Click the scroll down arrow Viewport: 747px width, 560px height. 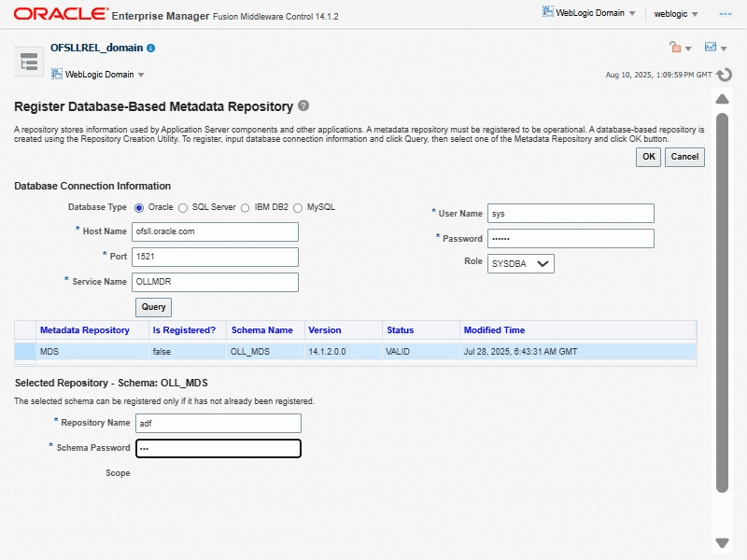click(x=722, y=543)
